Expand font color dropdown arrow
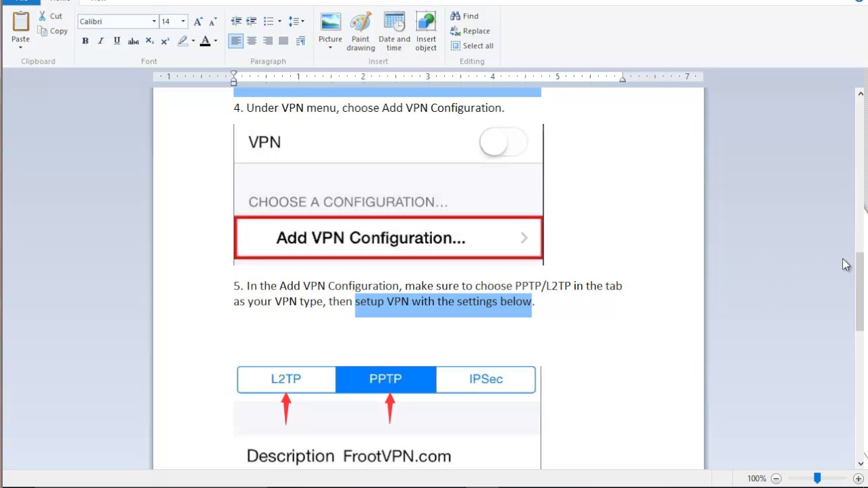This screenshot has height=488, width=868. click(x=216, y=41)
